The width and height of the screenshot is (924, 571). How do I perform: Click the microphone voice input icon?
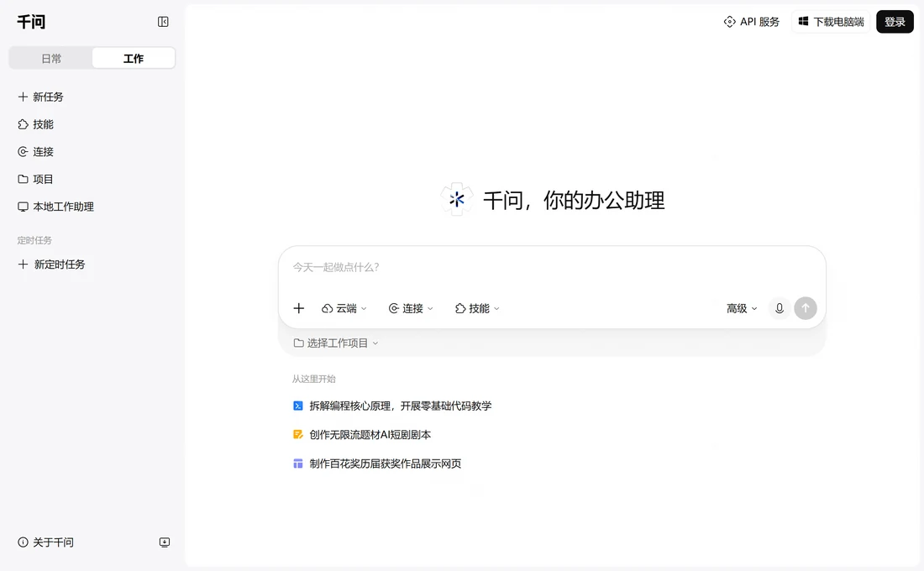[x=779, y=308]
